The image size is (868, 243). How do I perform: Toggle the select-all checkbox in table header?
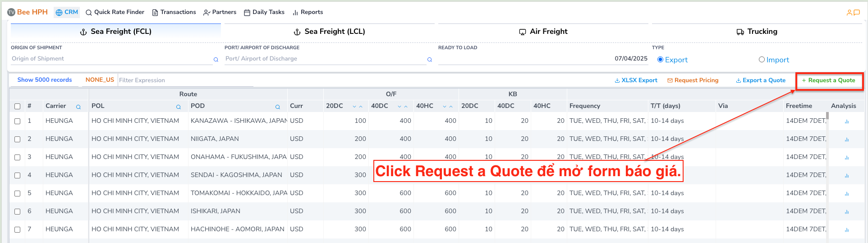[x=17, y=106]
